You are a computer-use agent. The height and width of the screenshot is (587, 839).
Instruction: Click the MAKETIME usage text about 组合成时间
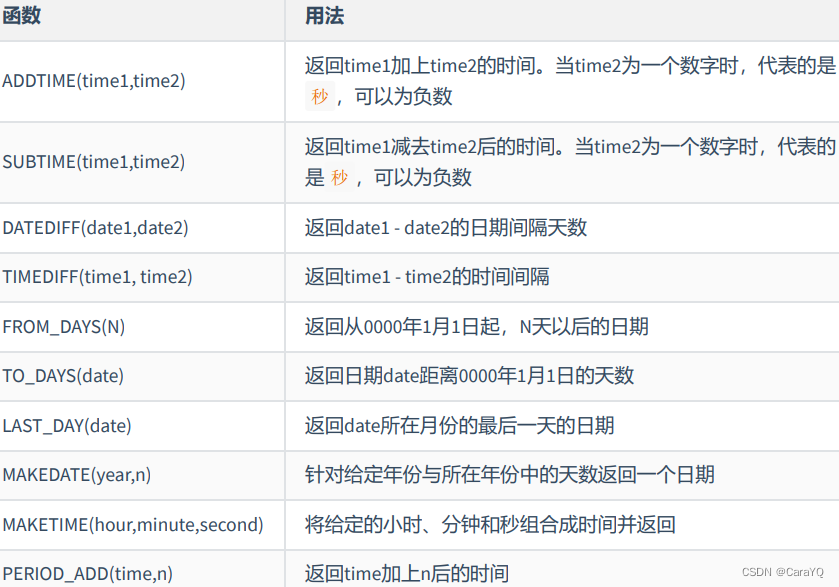point(453,524)
